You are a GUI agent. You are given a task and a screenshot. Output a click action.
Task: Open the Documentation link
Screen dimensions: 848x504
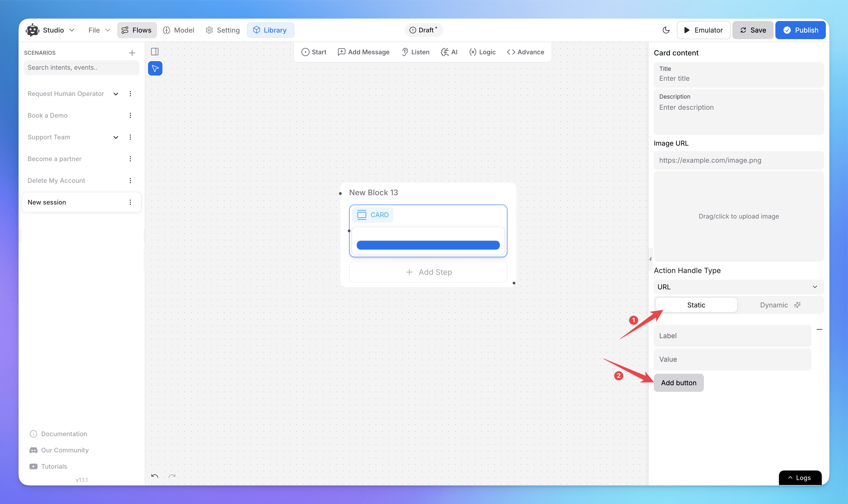(58, 434)
